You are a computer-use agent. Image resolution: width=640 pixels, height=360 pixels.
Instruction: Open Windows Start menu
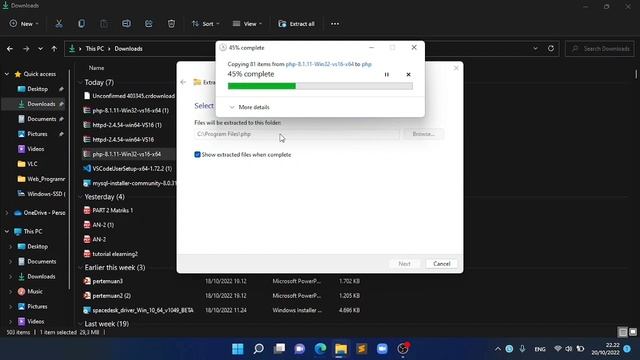238,349
